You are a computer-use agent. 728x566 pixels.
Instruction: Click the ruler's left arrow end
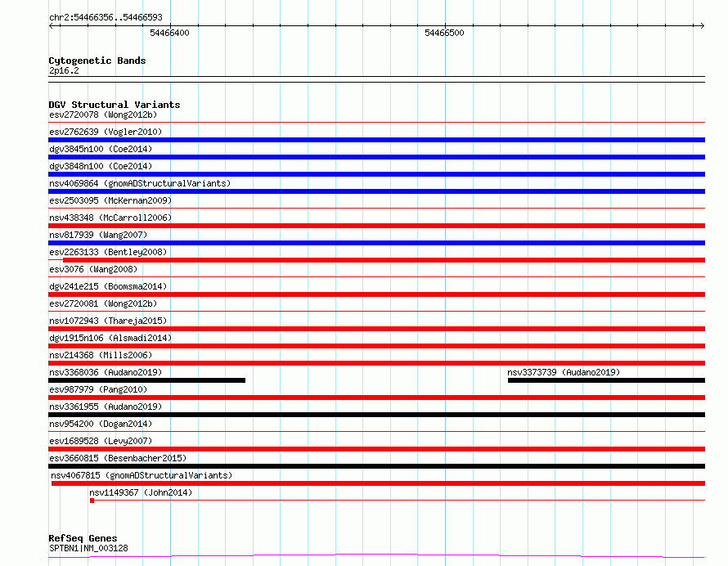click(51, 26)
